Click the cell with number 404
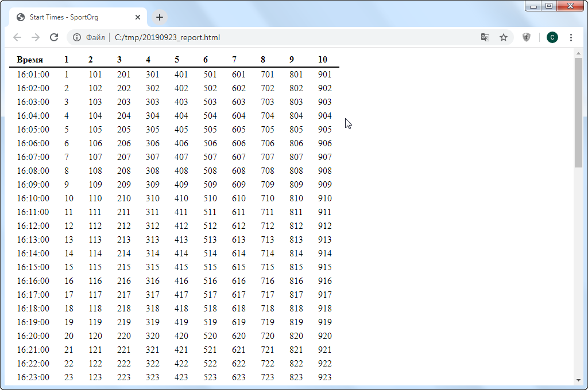Image resolution: width=588 pixels, height=390 pixels. [181, 116]
